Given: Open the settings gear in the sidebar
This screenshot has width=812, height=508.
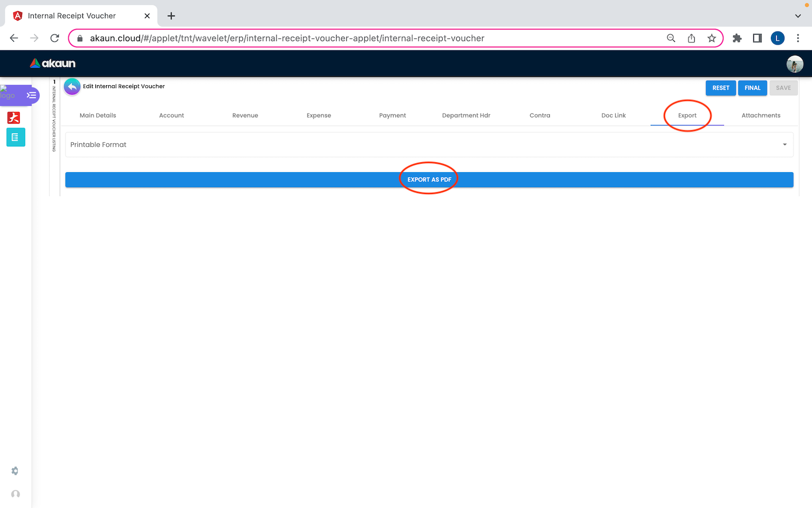Looking at the screenshot, I should pyautogui.click(x=15, y=471).
